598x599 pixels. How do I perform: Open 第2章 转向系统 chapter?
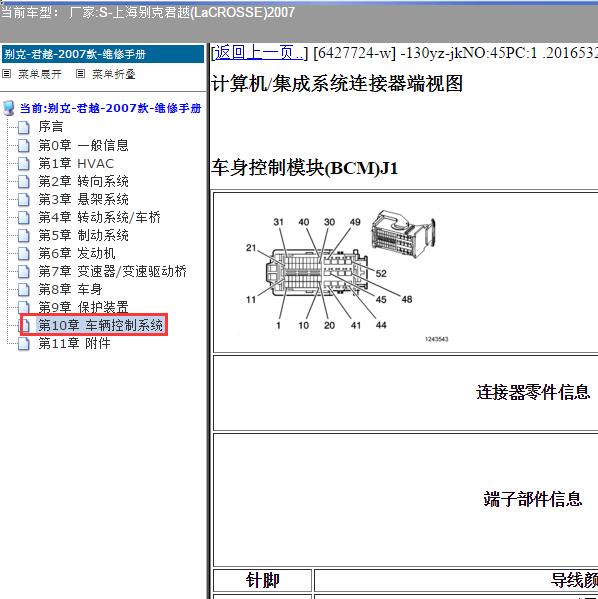[83, 181]
